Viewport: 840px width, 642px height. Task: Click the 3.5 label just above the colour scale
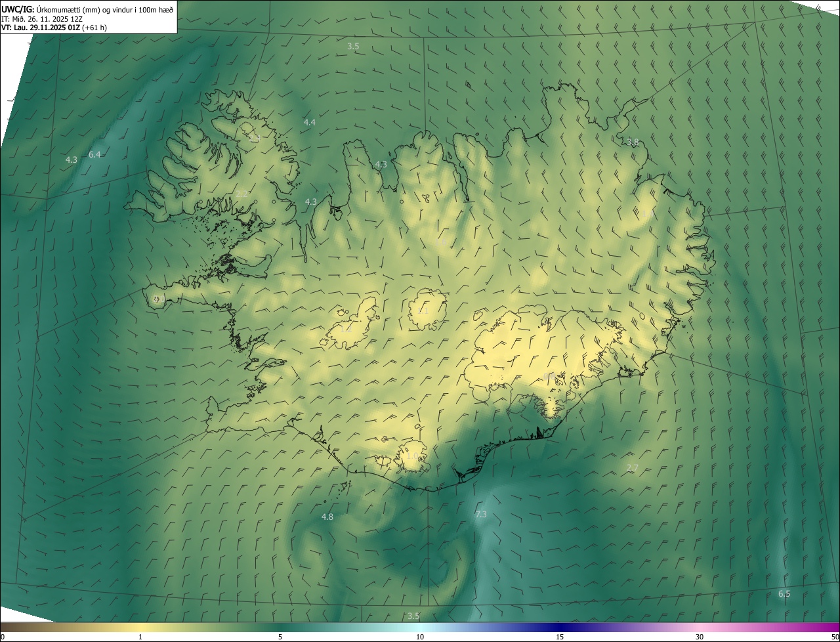point(413,616)
